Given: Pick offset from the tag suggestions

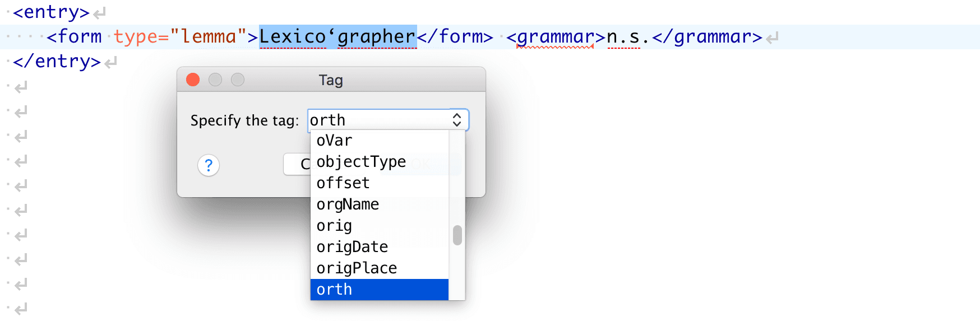Looking at the screenshot, I should [x=380, y=183].
